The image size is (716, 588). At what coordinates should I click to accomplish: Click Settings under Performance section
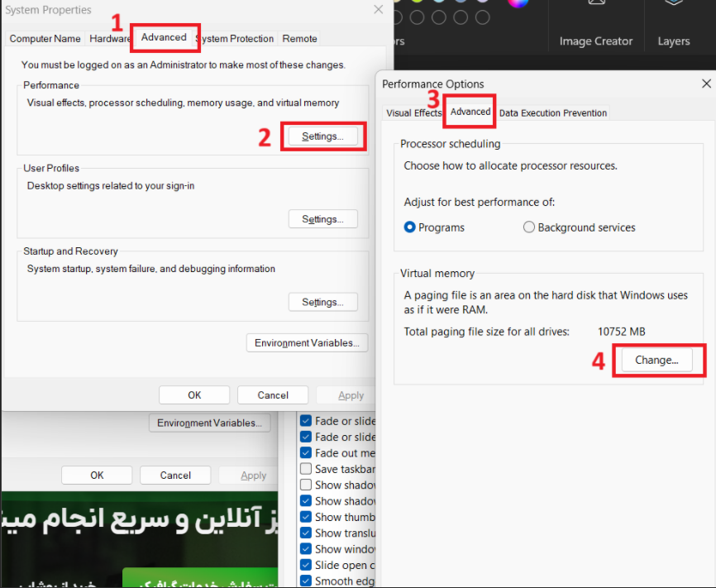coord(322,135)
